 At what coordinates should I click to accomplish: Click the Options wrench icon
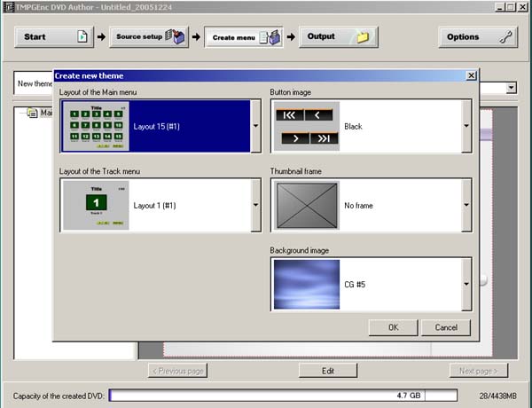tap(506, 36)
